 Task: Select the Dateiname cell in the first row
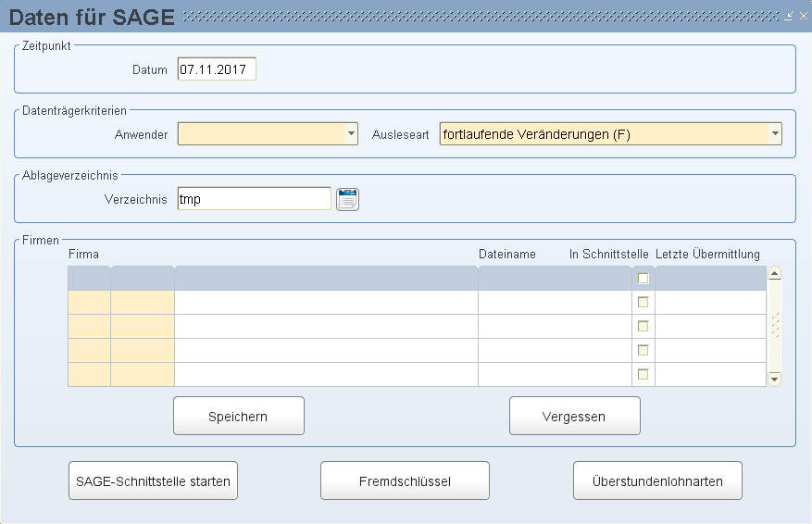(555, 279)
